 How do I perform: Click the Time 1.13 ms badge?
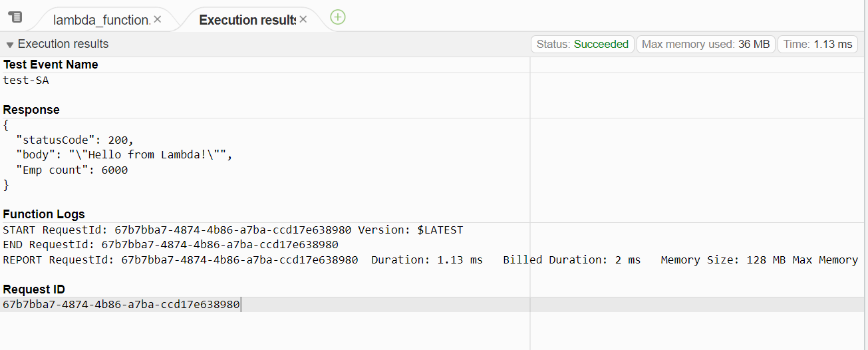817,45
